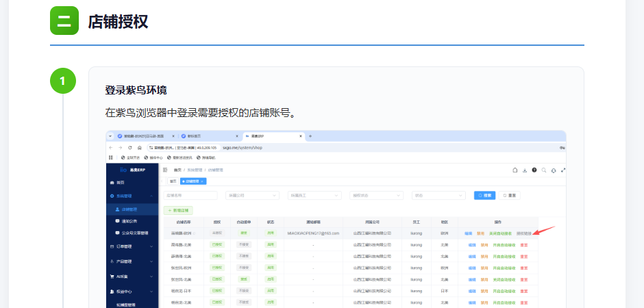
Task: Click the 未授权 tag in the MIAOXIAOPENG17 row
Action: [x=217, y=233]
